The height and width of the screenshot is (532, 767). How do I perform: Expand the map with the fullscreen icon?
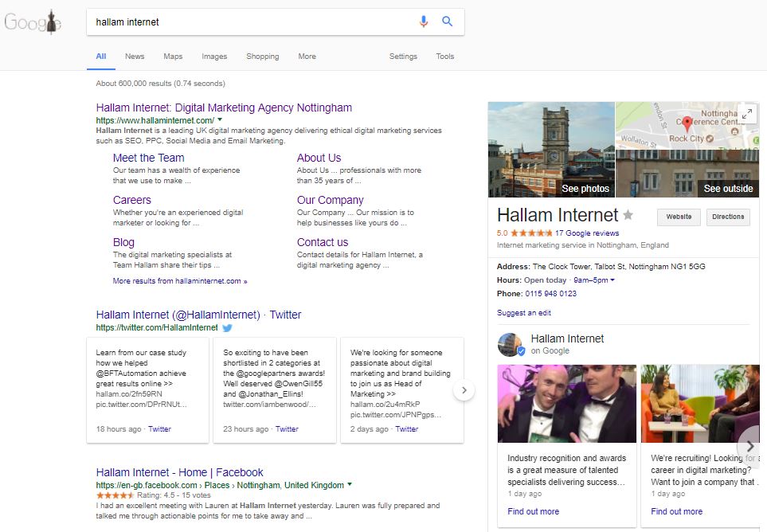746,114
